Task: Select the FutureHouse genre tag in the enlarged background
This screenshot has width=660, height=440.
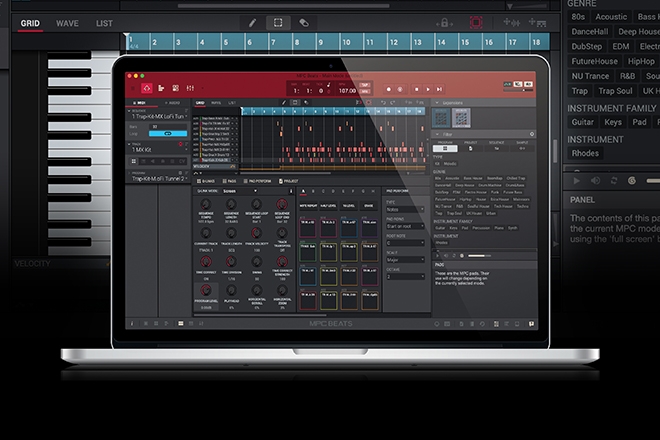Action: 594,61
